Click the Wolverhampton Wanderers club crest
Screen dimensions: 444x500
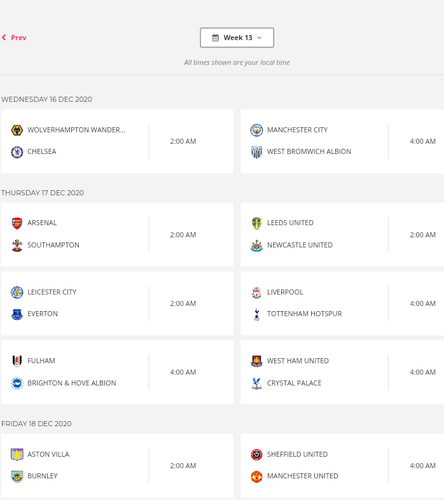[x=17, y=130]
